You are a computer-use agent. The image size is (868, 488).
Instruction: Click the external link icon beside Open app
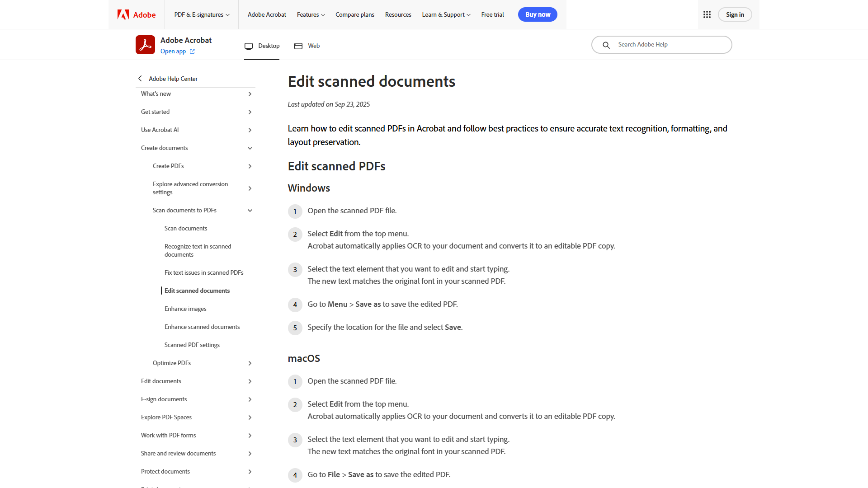click(192, 51)
